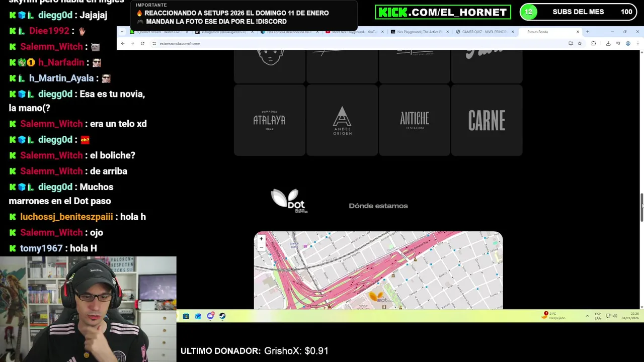Screen dimensions: 644x362
Task: Open the browser profile avatar
Action: click(628, 43)
